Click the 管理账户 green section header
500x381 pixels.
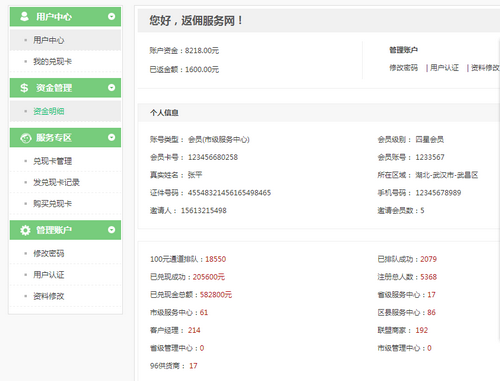[x=65, y=230]
